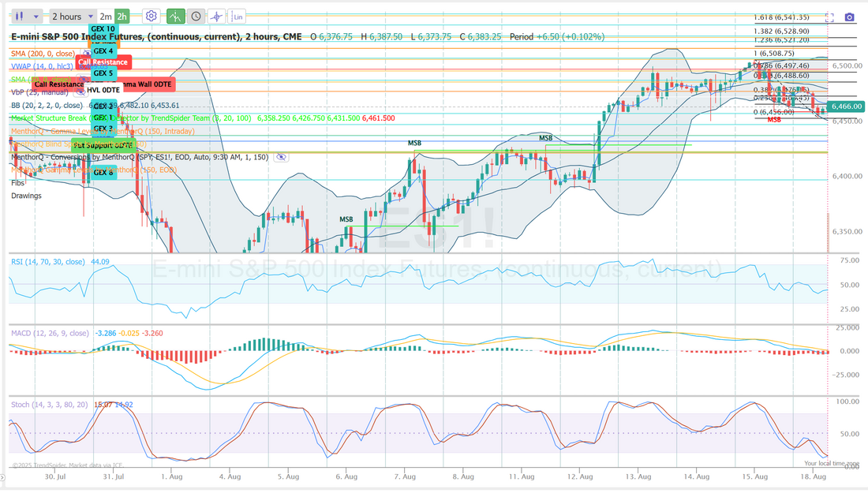This screenshot has height=493, width=868.
Task: Toggle the clock extended-hours button
Action: click(x=196, y=17)
